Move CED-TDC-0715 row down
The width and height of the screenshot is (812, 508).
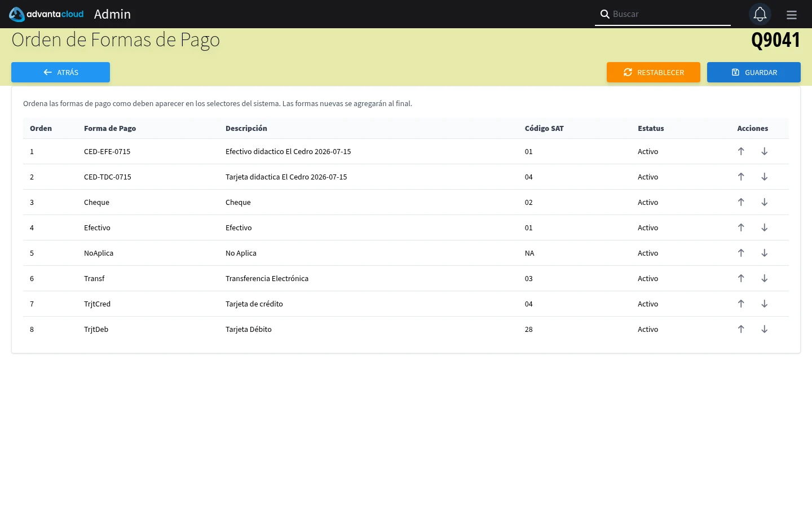(x=765, y=177)
